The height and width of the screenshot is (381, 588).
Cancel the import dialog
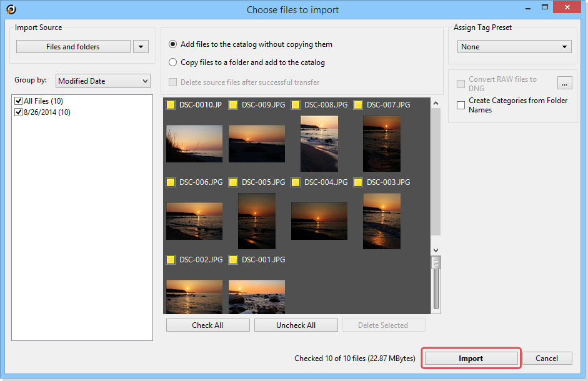point(547,359)
